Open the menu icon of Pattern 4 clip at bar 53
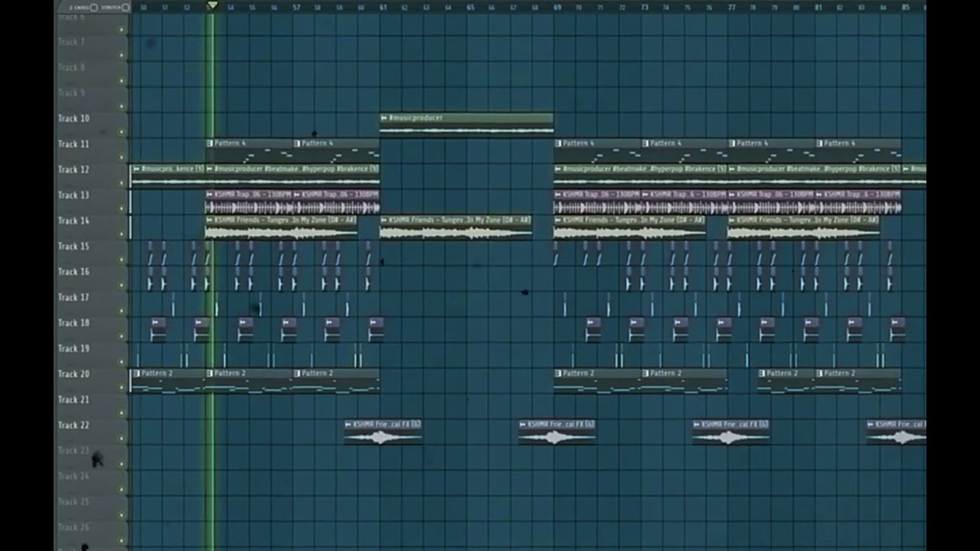980x551 pixels. pos(210,143)
